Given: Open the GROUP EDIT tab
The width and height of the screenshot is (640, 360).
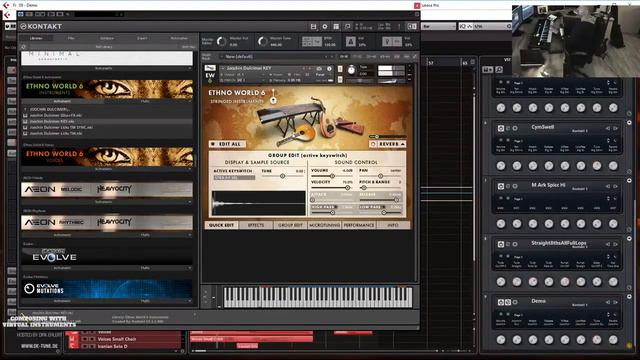Looking at the screenshot, I should (290, 225).
